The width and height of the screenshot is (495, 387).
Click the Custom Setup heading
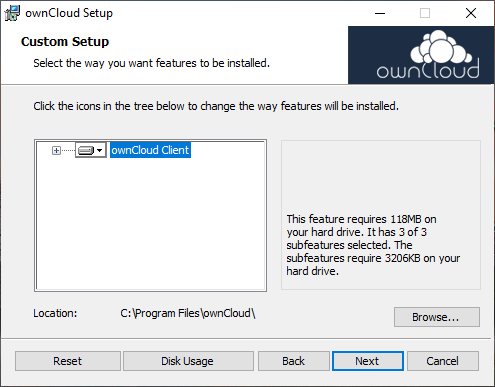tap(65, 42)
